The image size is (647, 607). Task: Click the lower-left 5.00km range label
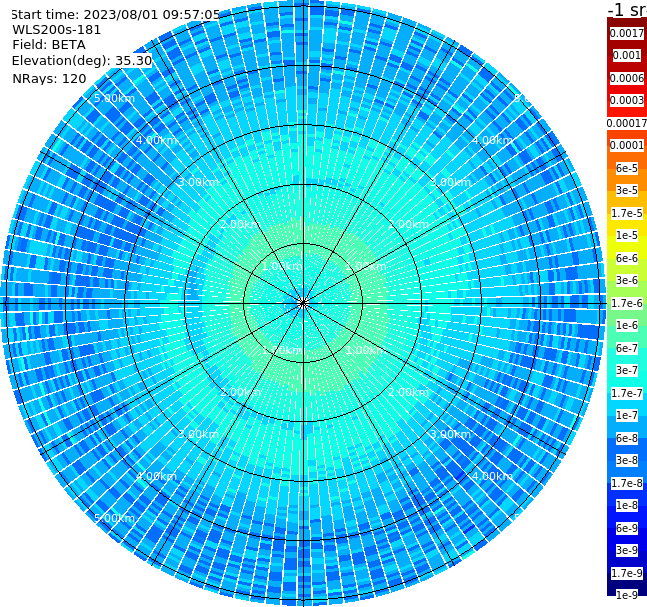(x=114, y=518)
